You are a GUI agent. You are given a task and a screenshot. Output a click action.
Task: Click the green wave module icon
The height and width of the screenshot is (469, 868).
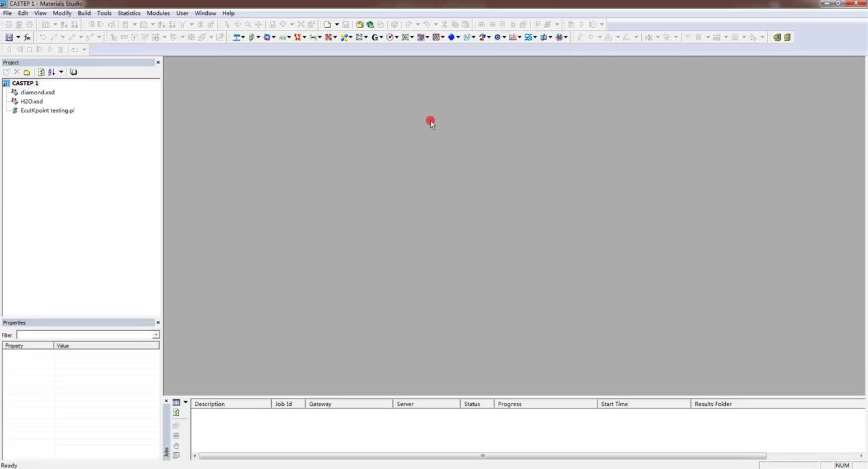pos(283,37)
